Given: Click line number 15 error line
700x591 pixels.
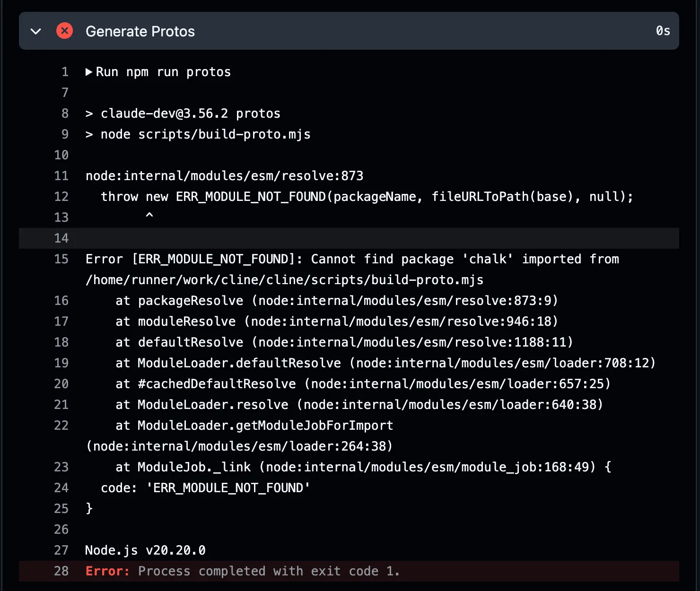Looking at the screenshot, I should [61, 260].
